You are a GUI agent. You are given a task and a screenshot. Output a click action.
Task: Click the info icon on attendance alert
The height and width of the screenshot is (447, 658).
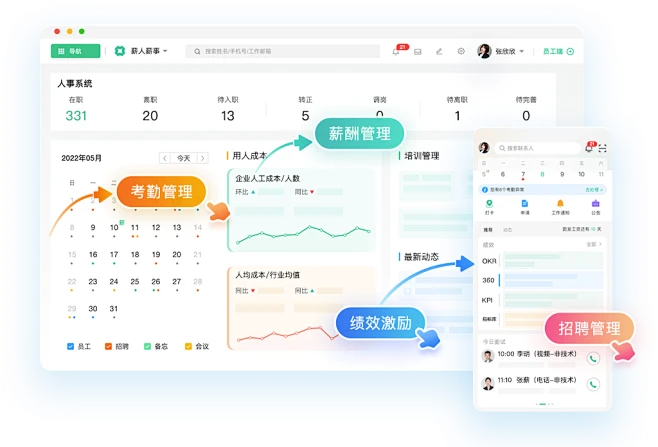pos(485,190)
